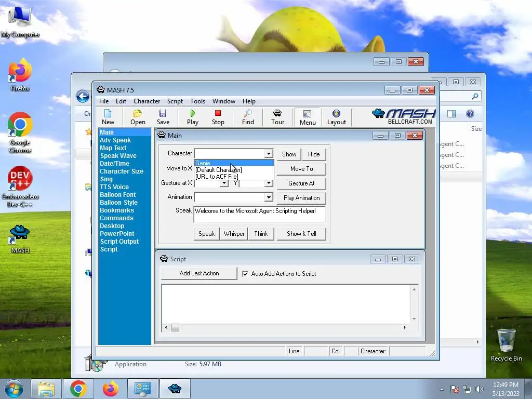The height and width of the screenshot is (399, 532).
Task: Select PowerPoint in the sidebar
Action: (x=117, y=234)
